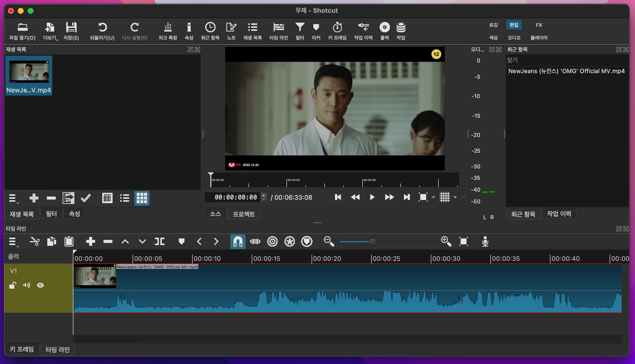Split the clip at the playhead
635x364 pixels.
click(x=160, y=242)
